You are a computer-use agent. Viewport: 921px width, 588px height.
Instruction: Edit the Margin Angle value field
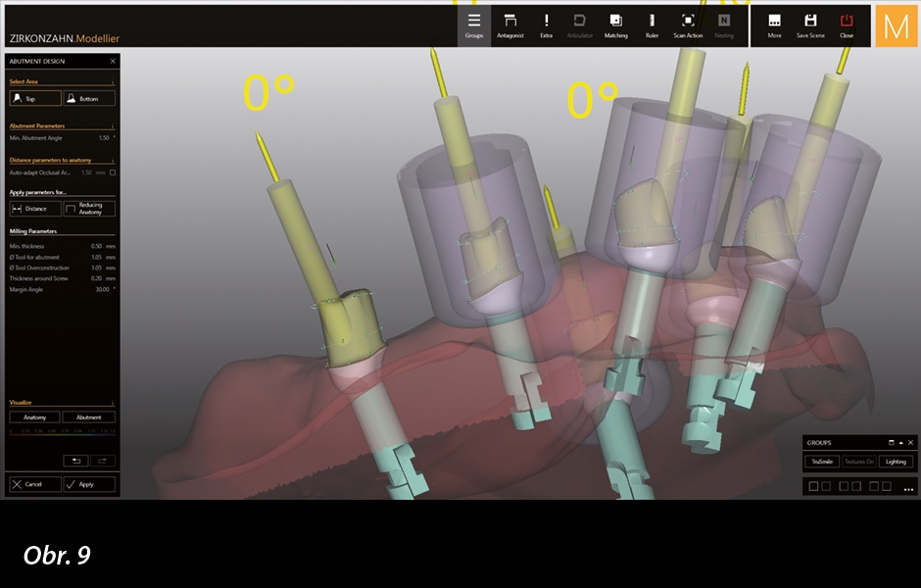click(101, 288)
